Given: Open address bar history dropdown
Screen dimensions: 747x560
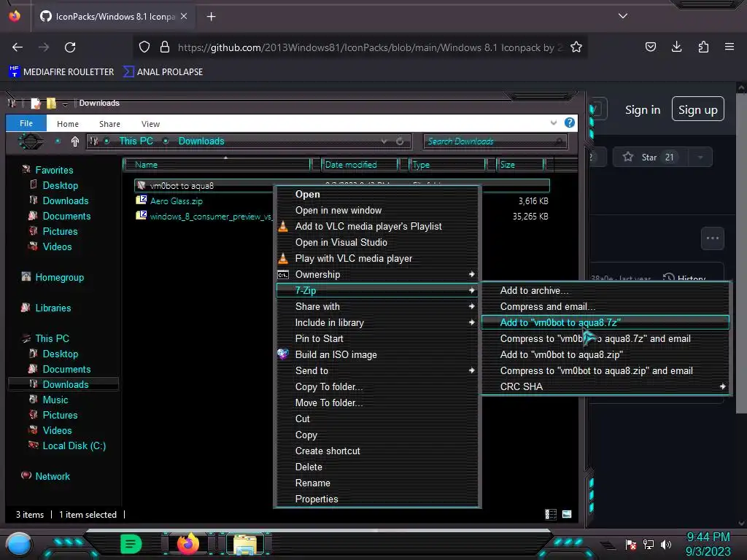Looking at the screenshot, I should 384,141.
